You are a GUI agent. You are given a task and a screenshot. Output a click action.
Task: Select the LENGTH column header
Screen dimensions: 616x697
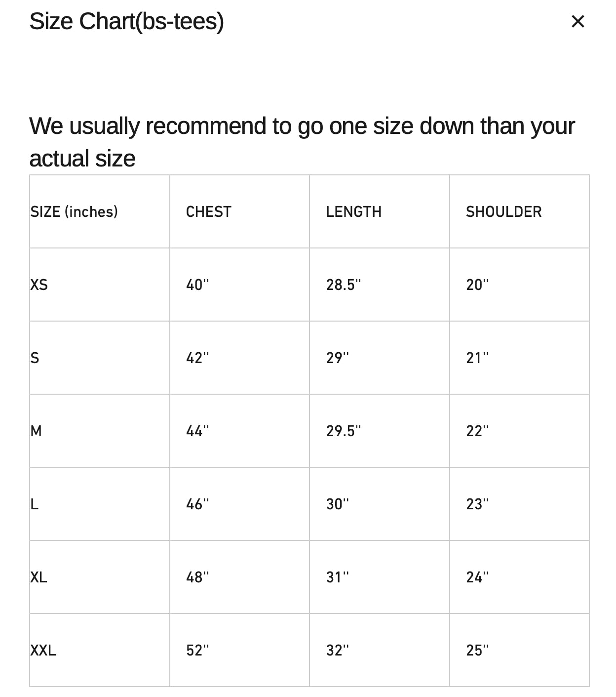pos(353,211)
